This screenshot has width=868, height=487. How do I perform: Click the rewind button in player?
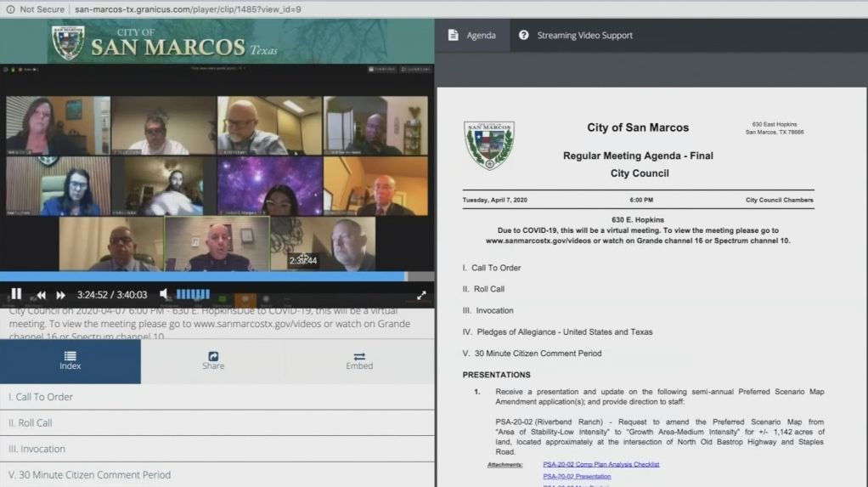point(40,295)
